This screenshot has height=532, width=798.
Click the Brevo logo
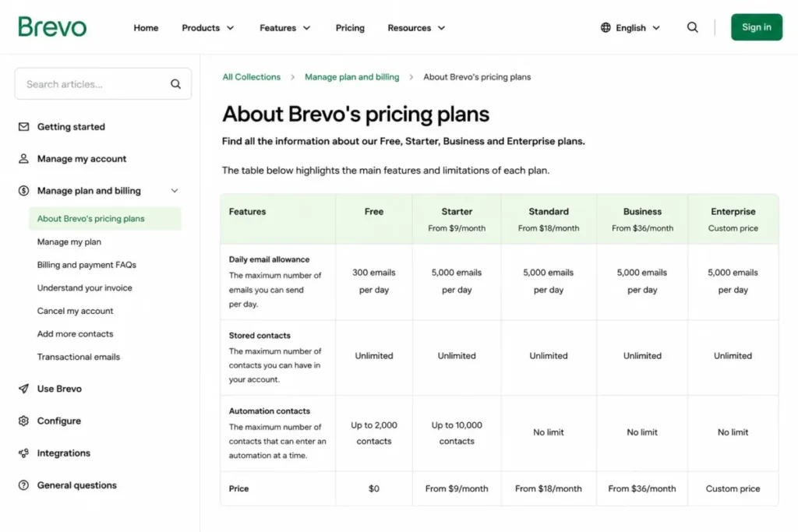pyautogui.click(x=52, y=27)
